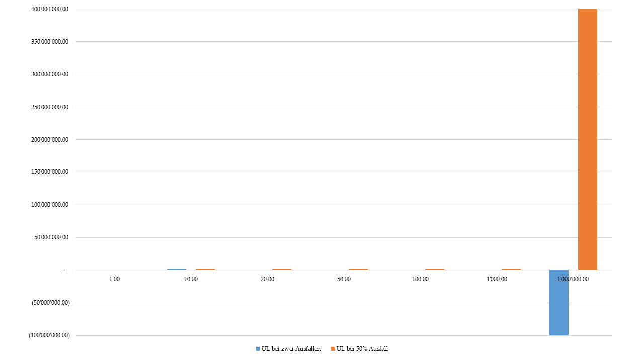Click the (100'000'000.00) y-axis label
Viewport: 644px width, 362px height.
pyautogui.click(x=49, y=336)
